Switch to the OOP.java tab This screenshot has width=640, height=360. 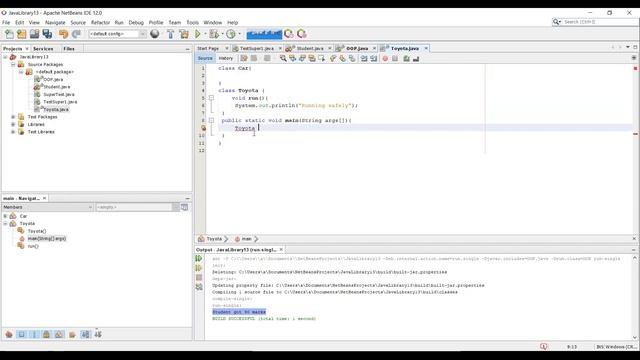pyautogui.click(x=357, y=49)
